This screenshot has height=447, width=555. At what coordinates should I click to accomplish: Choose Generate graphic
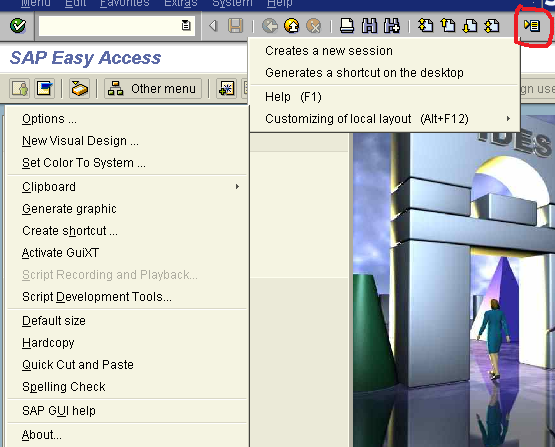tap(127, 209)
